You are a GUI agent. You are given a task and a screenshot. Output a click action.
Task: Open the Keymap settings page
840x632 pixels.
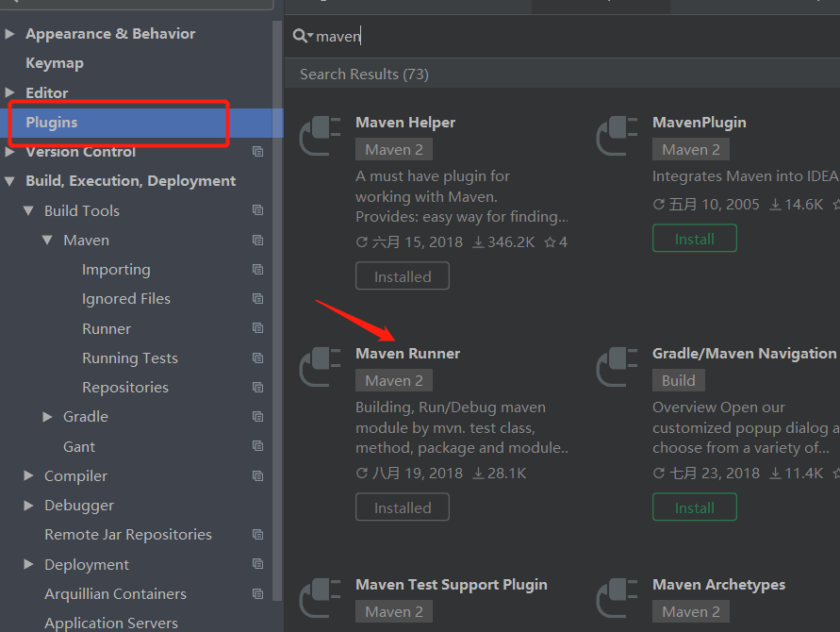tap(55, 63)
